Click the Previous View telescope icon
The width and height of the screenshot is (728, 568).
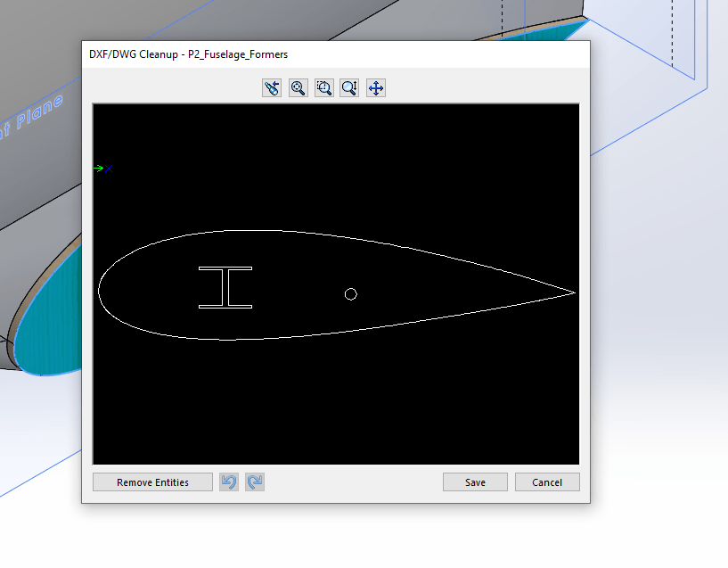272,87
